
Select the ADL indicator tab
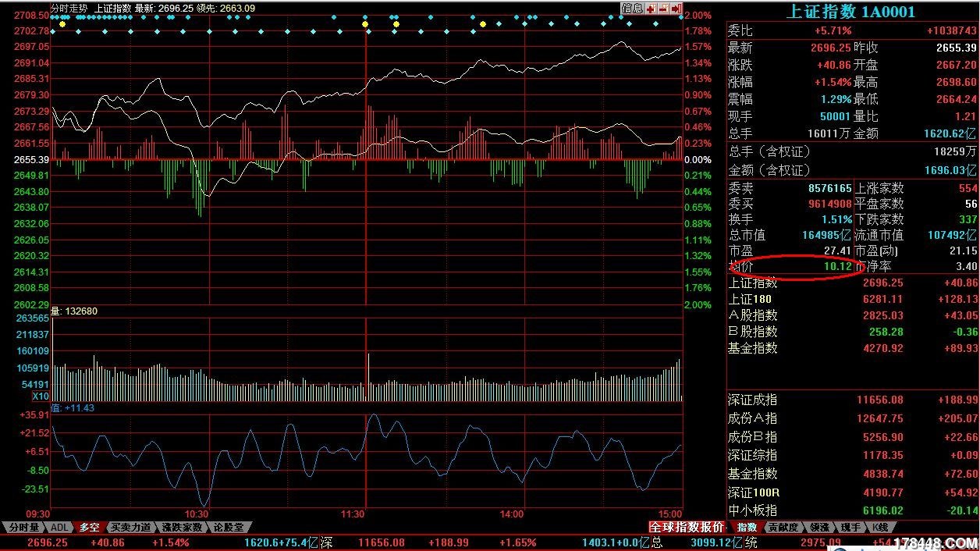pyautogui.click(x=61, y=528)
